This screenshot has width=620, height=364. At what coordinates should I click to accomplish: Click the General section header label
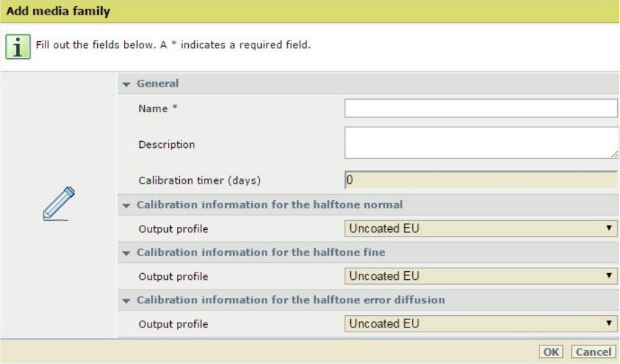coord(158,83)
